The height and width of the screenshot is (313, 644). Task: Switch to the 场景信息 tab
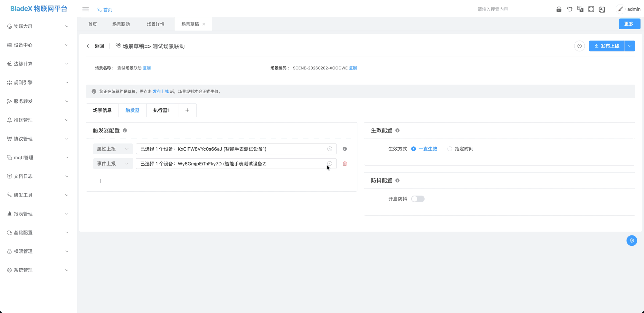(x=102, y=110)
